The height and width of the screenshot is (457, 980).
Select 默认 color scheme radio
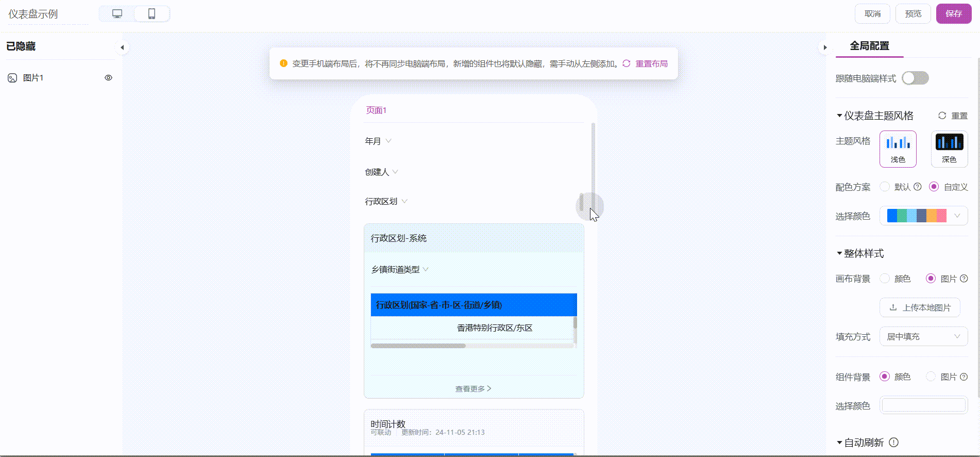pos(885,187)
